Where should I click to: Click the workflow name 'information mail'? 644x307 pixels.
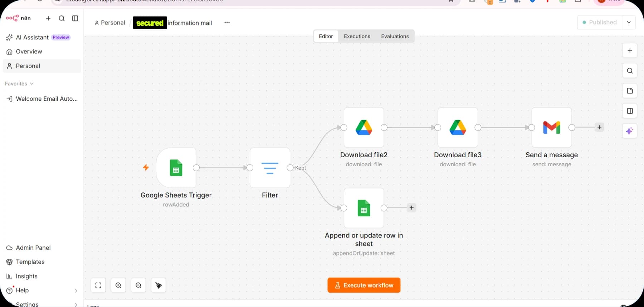[x=190, y=23]
